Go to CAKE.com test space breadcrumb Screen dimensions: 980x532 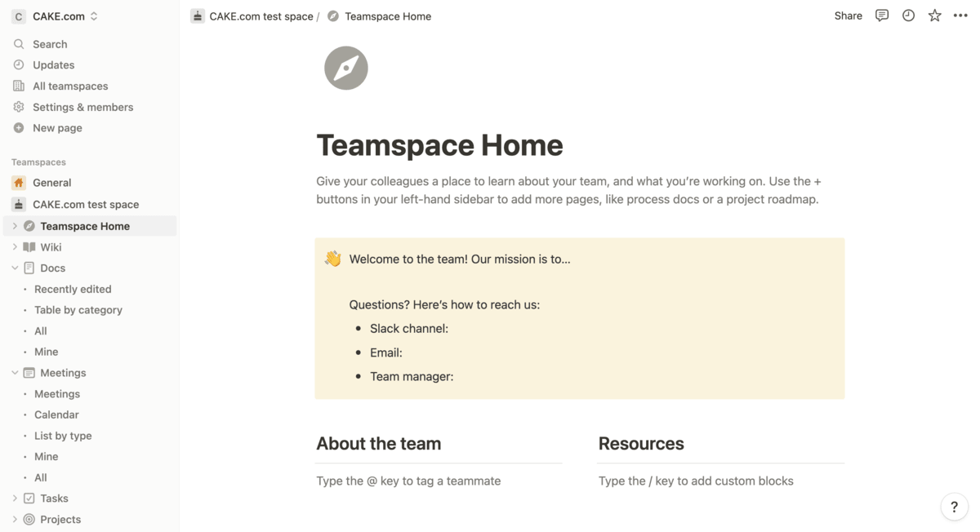(261, 16)
